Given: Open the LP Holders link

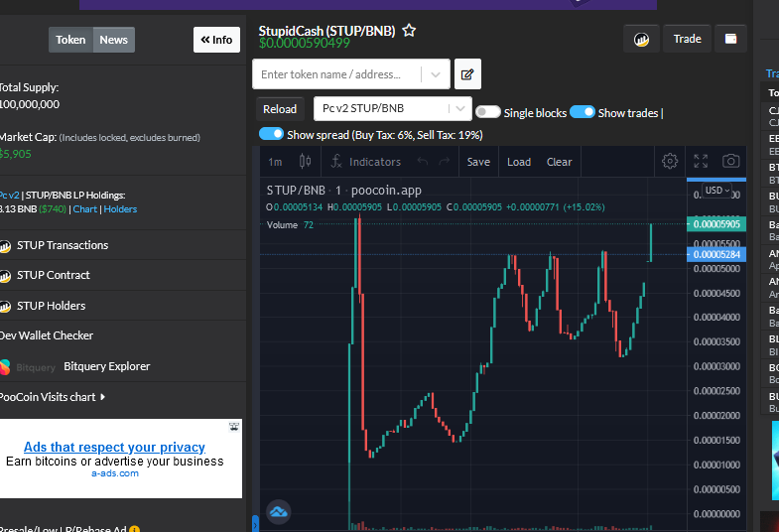Looking at the screenshot, I should pyautogui.click(x=120, y=209).
